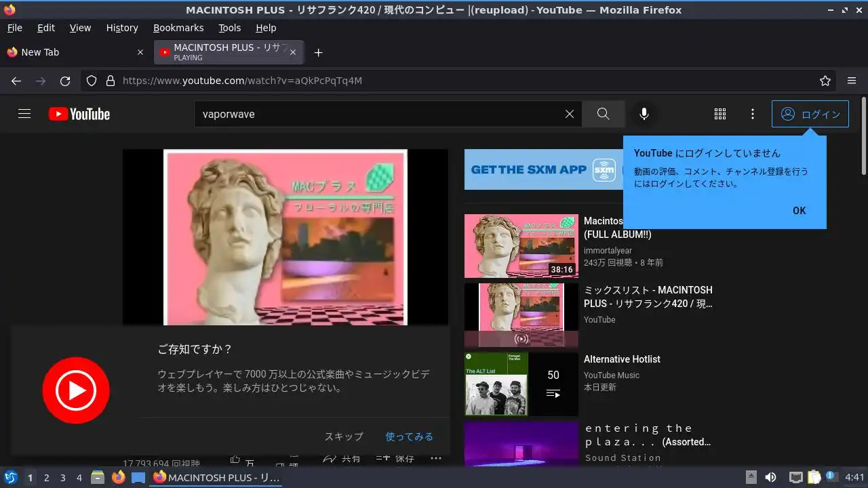Click the video player area
Viewport: 868px width, 488px height.
(x=285, y=237)
